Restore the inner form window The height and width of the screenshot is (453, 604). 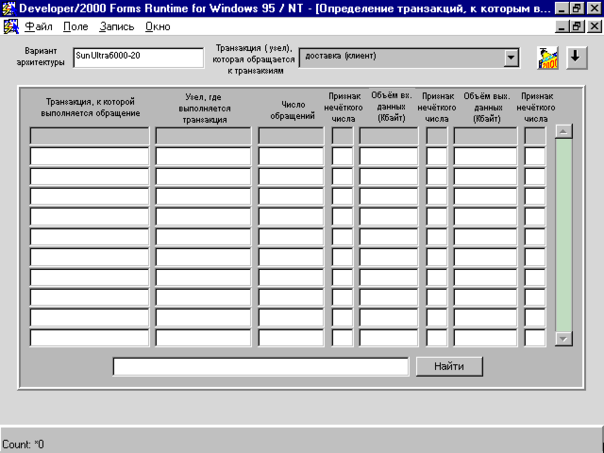(577, 26)
